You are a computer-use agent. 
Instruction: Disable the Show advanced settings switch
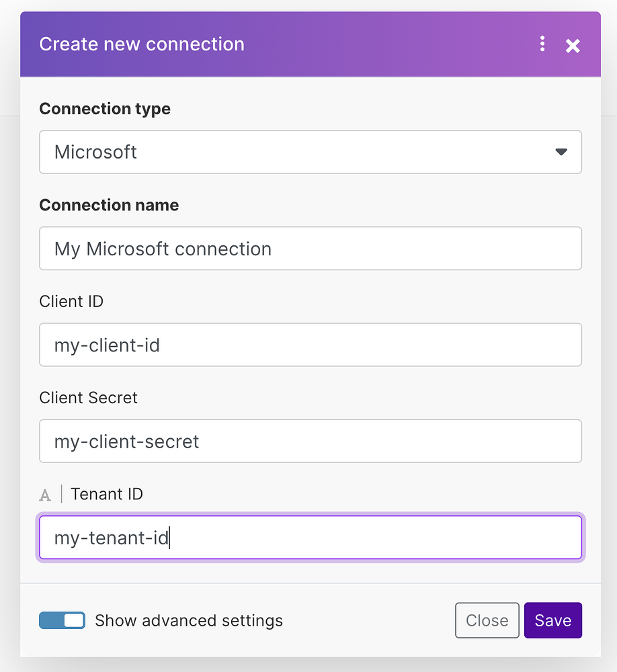pyautogui.click(x=62, y=620)
